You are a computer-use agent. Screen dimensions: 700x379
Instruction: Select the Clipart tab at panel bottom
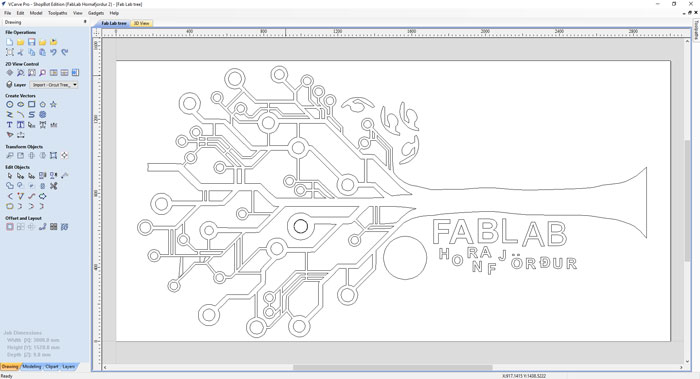52,367
